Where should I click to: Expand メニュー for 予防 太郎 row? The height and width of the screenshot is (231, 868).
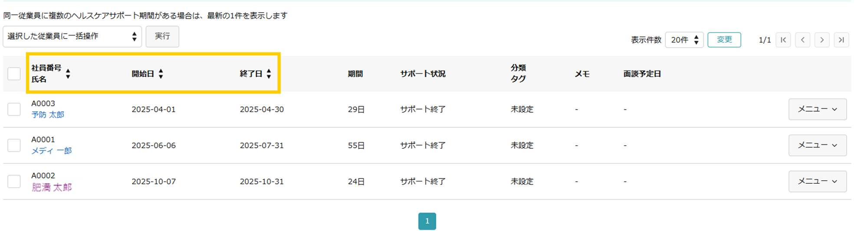click(817, 109)
